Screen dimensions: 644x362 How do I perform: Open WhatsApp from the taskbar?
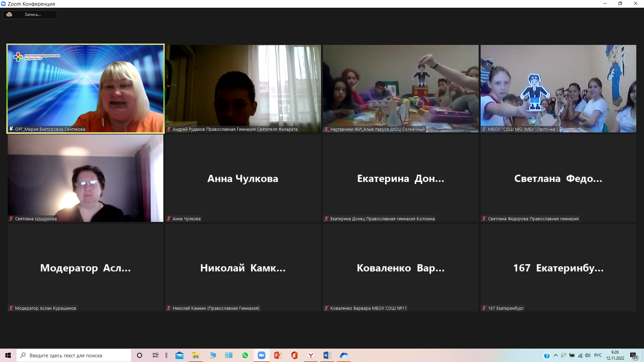click(245, 355)
